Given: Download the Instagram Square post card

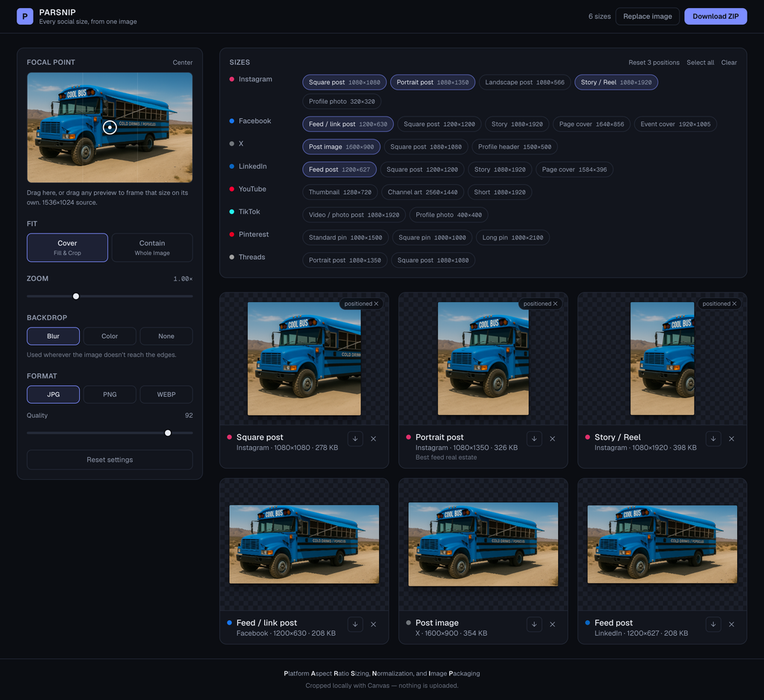Looking at the screenshot, I should tap(355, 439).
